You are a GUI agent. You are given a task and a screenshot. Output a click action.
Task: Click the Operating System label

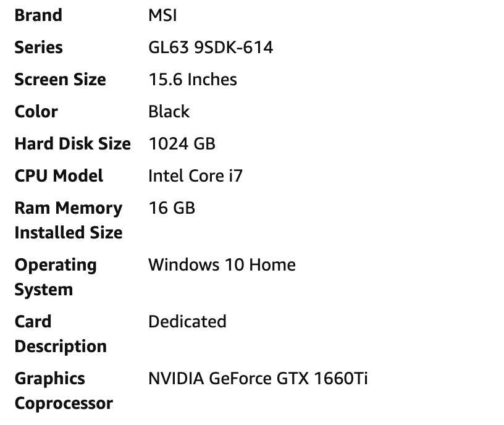[x=56, y=277]
